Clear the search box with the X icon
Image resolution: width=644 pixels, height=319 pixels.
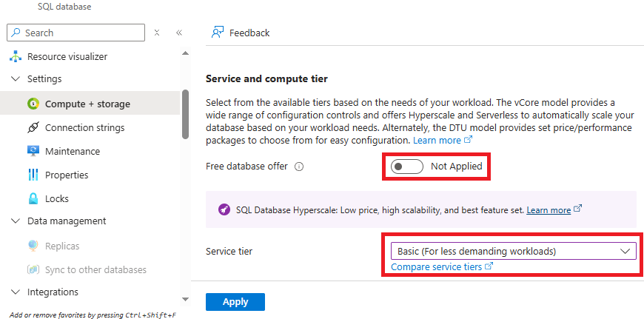tap(157, 33)
